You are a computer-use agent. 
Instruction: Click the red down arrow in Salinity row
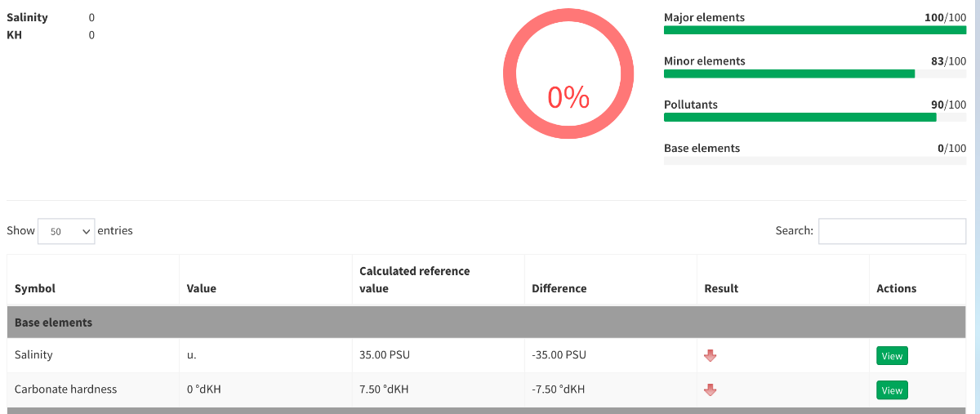pos(710,355)
